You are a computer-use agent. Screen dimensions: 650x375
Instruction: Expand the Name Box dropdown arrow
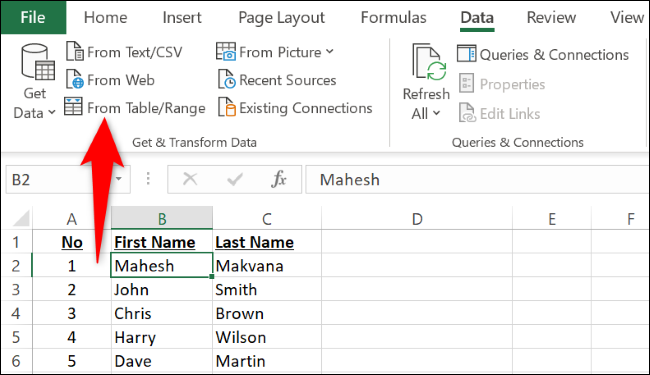tap(119, 179)
